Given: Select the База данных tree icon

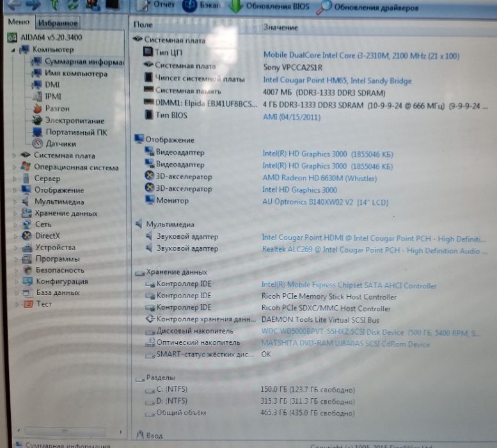Looking at the screenshot, I should tap(28, 292).
